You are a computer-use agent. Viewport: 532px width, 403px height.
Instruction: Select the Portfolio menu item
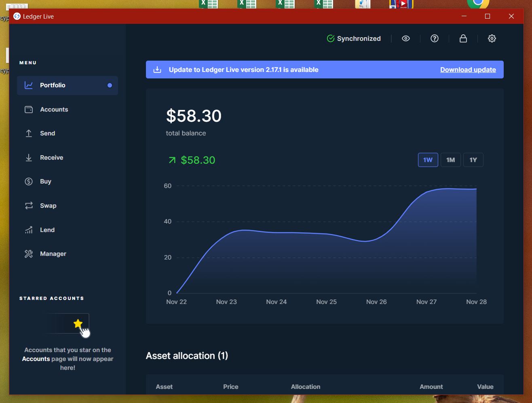pyautogui.click(x=68, y=85)
